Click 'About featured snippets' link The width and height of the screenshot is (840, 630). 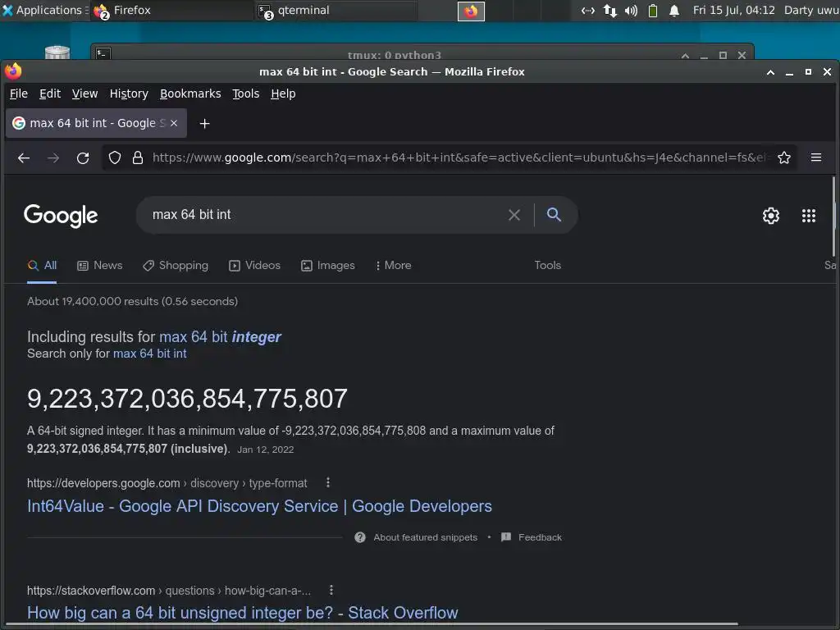426,537
